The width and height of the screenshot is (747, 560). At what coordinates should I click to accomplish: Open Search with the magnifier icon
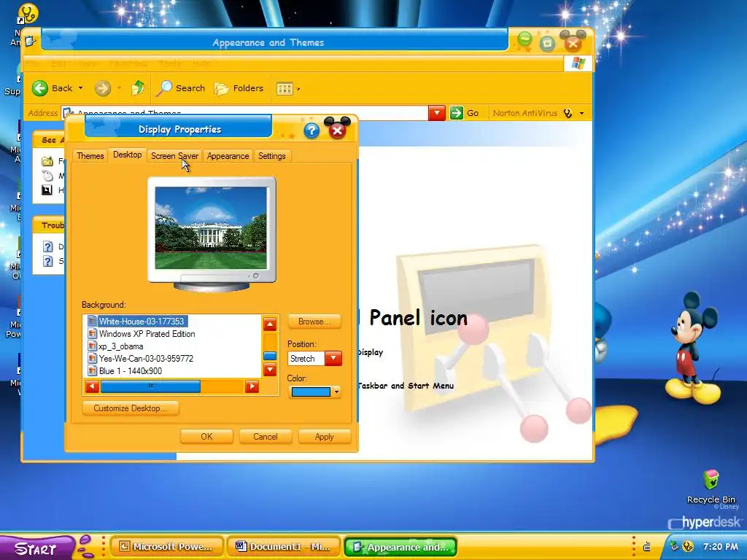coord(165,88)
